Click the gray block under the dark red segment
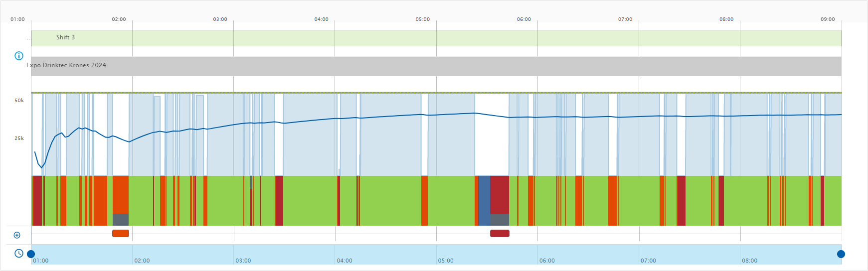Screen dimensions: 868x271 coord(500,220)
